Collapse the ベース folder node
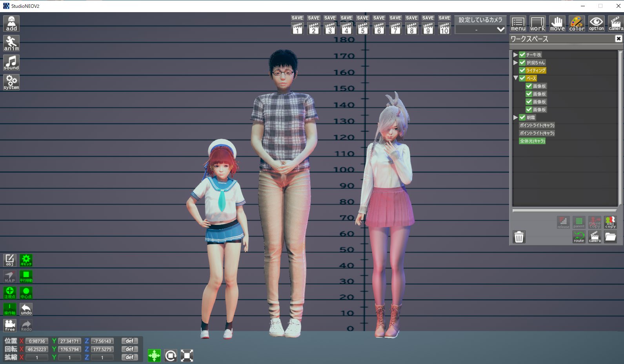This screenshot has height=364, width=624. tap(515, 78)
